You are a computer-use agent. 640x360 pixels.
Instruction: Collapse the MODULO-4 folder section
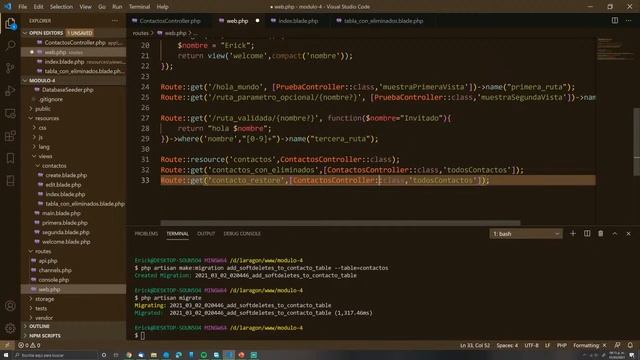point(25,80)
